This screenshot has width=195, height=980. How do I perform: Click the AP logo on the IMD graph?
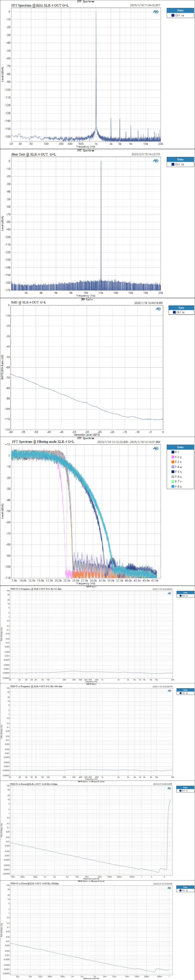tap(158, 309)
